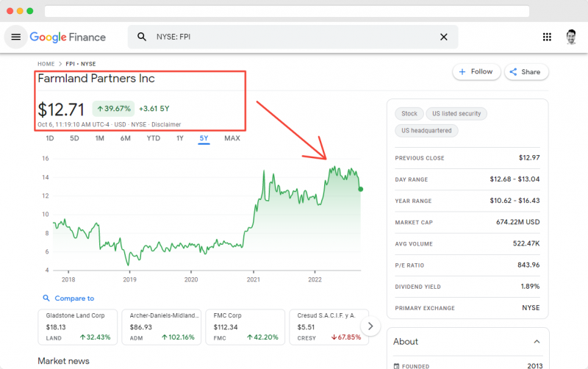
Task: Go to HOME breadcrumb
Action: point(46,64)
